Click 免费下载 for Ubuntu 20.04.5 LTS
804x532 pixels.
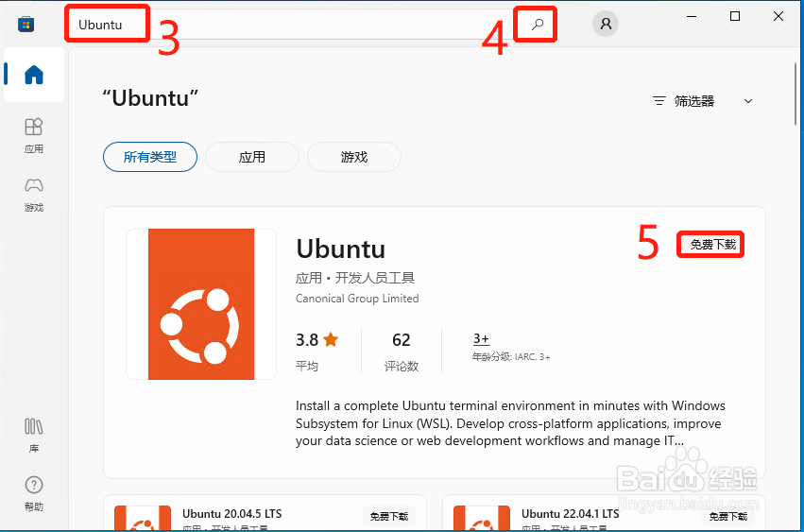tap(389, 516)
